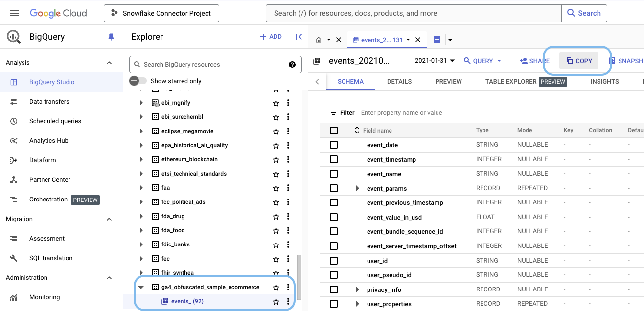The image size is (644, 311).
Task: Expand the event_params record field
Action: tap(357, 188)
